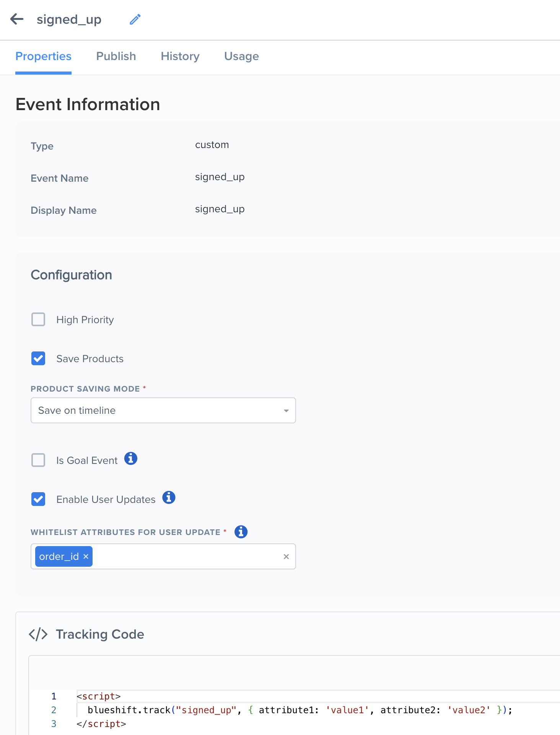Open the Publish tab
The height and width of the screenshot is (735, 560).
pyautogui.click(x=116, y=56)
